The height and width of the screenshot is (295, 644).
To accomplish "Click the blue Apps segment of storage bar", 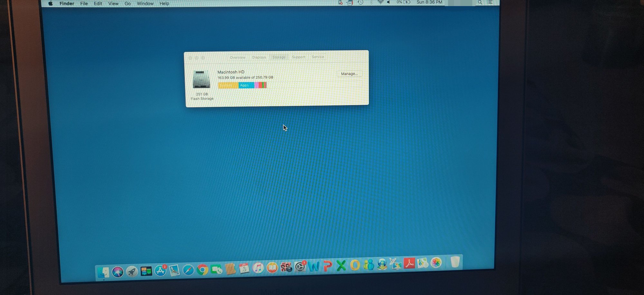I will [x=246, y=85].
